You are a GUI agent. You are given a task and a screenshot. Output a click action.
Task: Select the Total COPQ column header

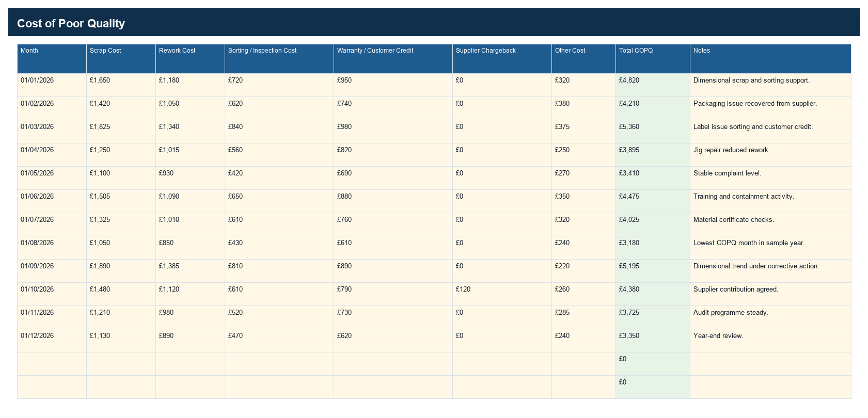653,59
